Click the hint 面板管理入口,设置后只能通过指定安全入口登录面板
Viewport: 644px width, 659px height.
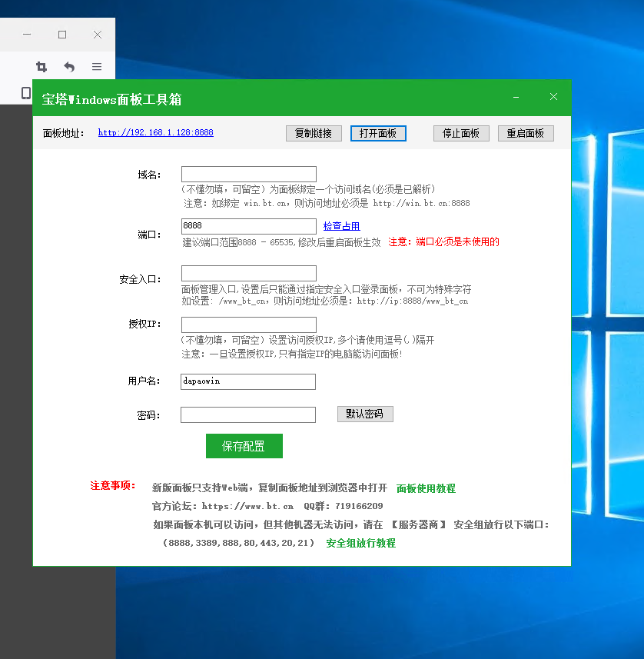click(290, 289)
